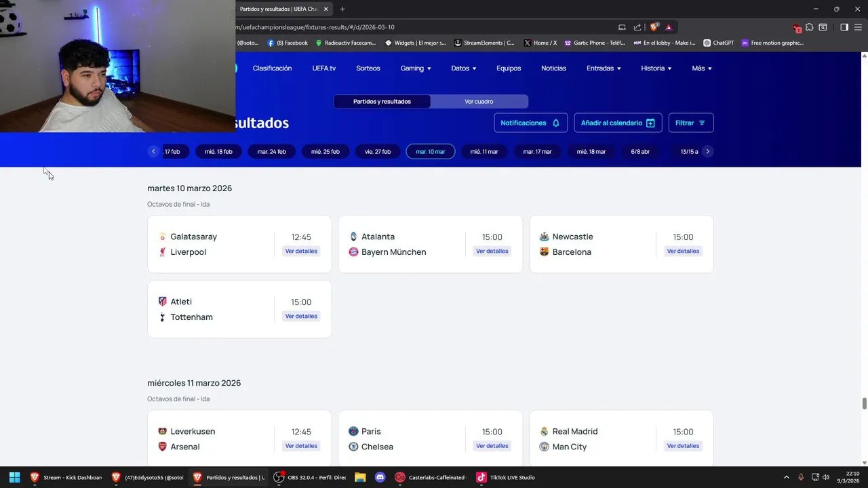Open the Home / X bookmark
The image size is (868, 488).
pos(540,43)
